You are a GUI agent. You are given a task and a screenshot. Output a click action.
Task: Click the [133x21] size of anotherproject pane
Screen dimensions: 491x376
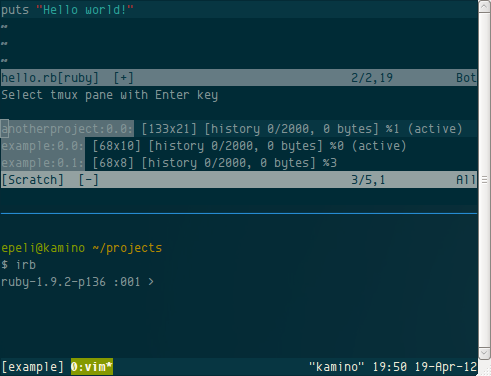169,129
